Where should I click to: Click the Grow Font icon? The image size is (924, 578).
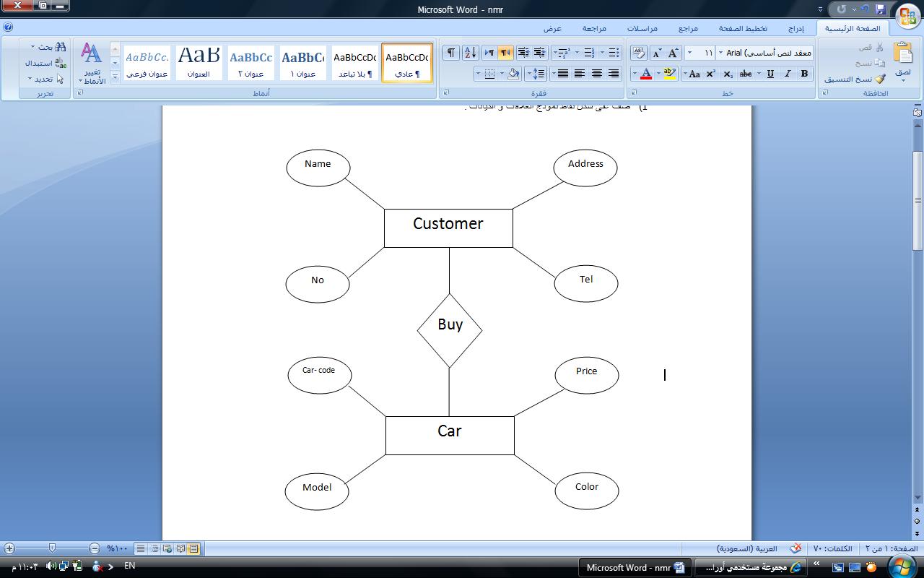674,53
